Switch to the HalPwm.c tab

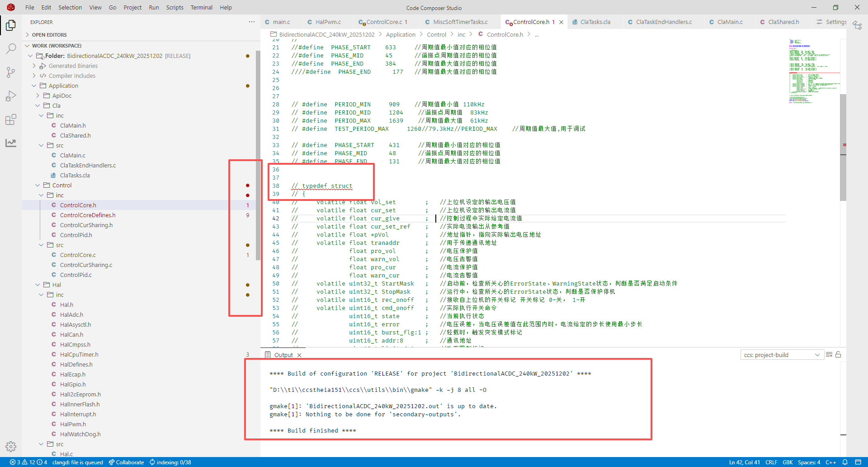click(x=328, y=22)
